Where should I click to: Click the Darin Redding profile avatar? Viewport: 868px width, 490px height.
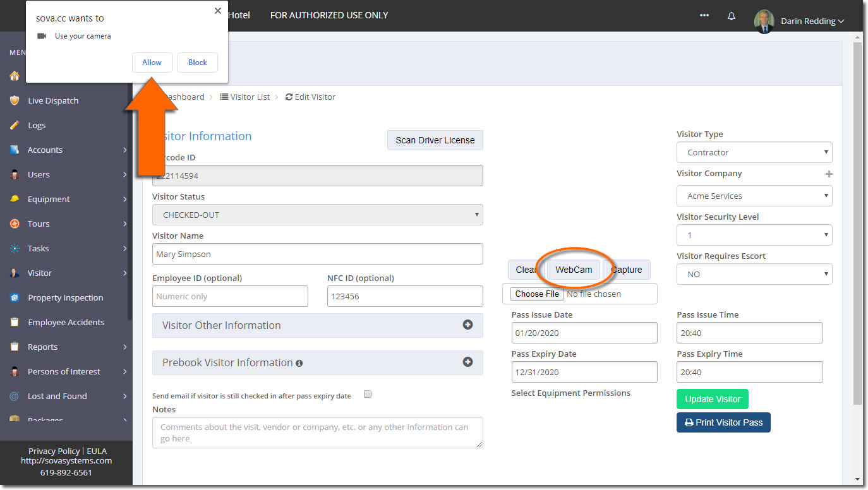pyautogui.click(x=764, y=21)
